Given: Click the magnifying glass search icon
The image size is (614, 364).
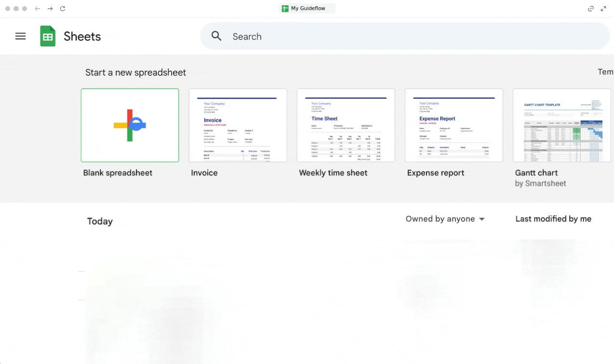Looking at the screenshot, I should pos(216,36).
